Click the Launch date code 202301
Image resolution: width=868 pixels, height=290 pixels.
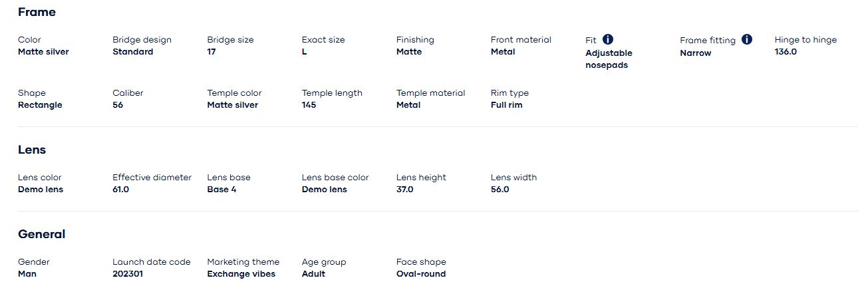click(x=127, y=274)
